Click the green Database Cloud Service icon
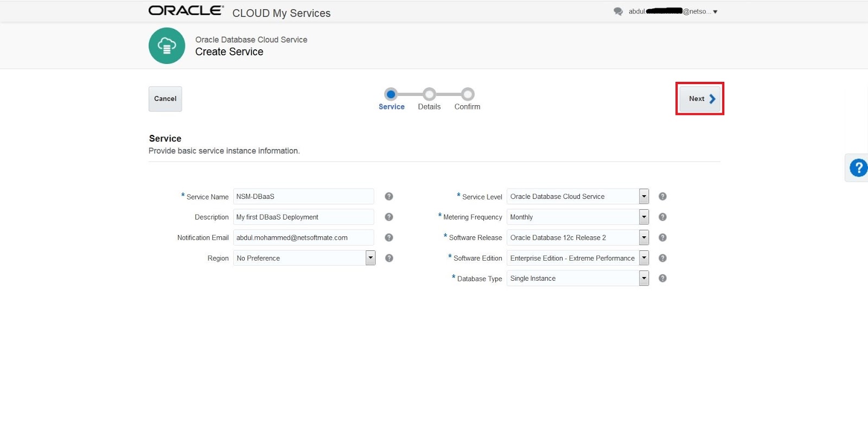Image resolution: width=868 pixels, height=432 pixels. tap(167, 46)
